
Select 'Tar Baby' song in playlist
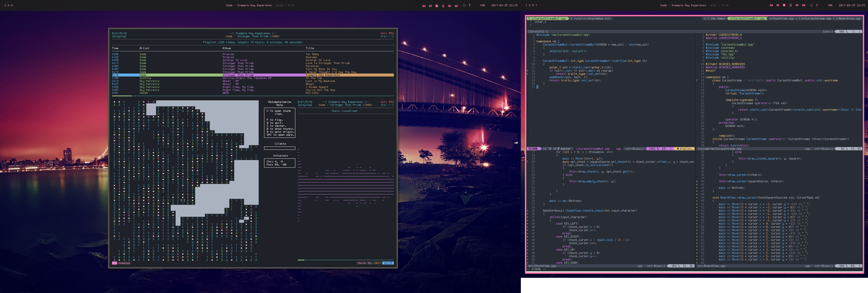tap(312, 54)
